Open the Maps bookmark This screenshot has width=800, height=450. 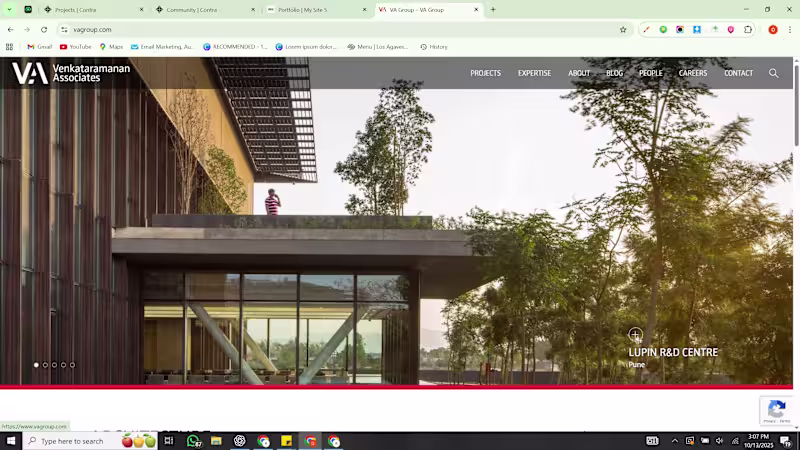pyautogui.click(x=111, y=46)
